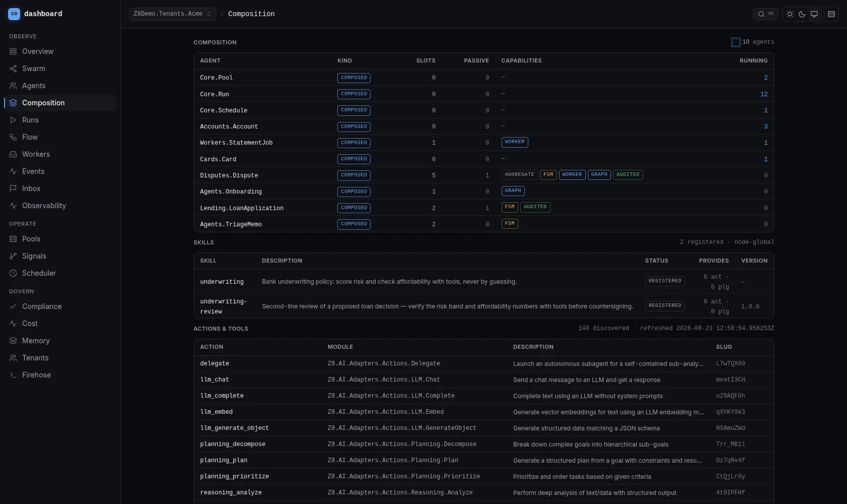This screenshot has height=504, width=847.
Task: Click the Pools table icon
Action: 13,239
